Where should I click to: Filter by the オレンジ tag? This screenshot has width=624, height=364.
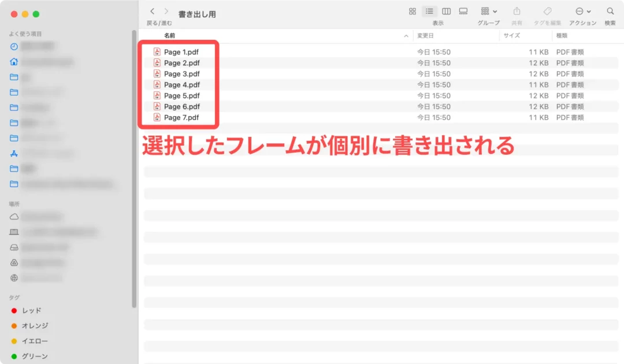35,326
